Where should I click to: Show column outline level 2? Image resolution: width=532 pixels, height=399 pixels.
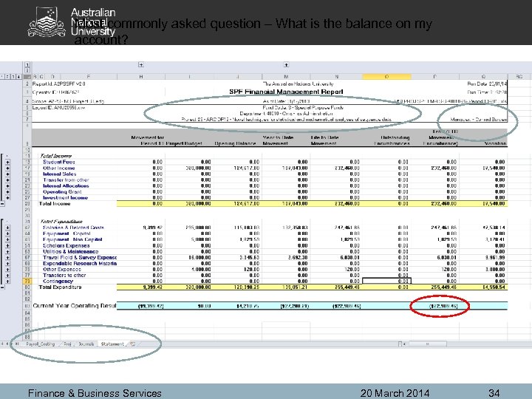27,70
